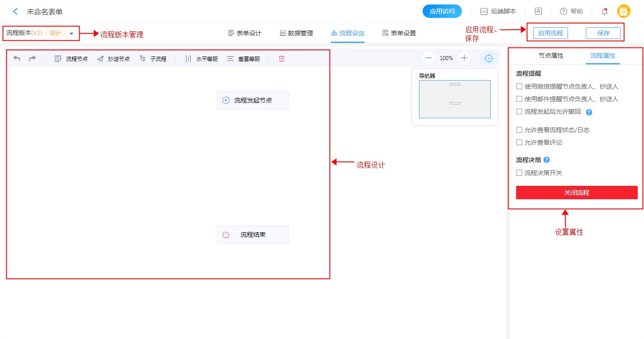Click the blue back arrow icon

(x=16, y=12)
